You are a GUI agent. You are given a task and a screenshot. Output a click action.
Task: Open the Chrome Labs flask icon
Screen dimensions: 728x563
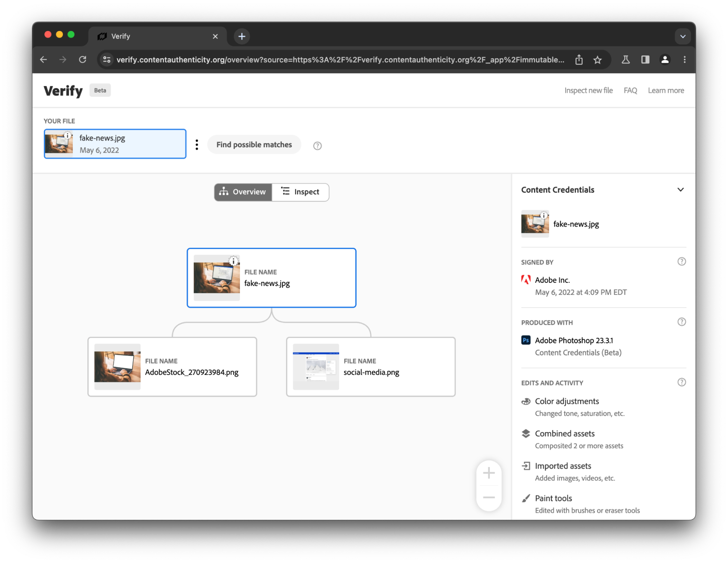(625, 59)
